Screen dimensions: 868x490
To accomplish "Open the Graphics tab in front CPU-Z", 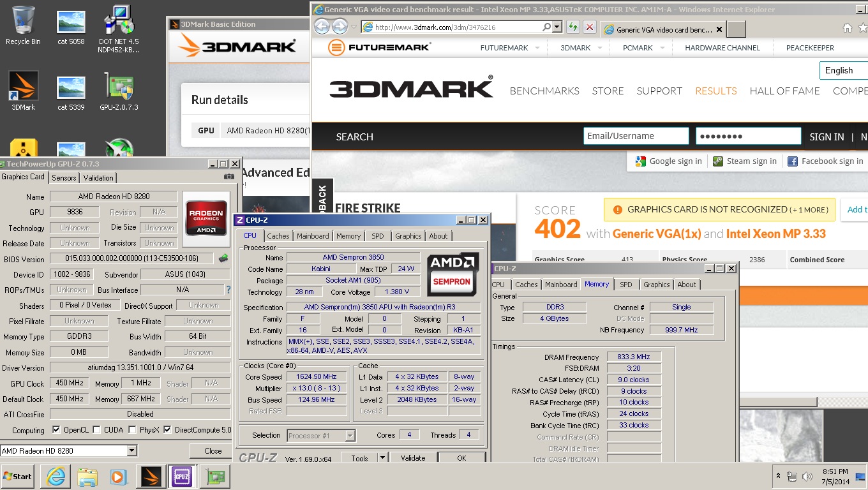I will pos(408,236).
